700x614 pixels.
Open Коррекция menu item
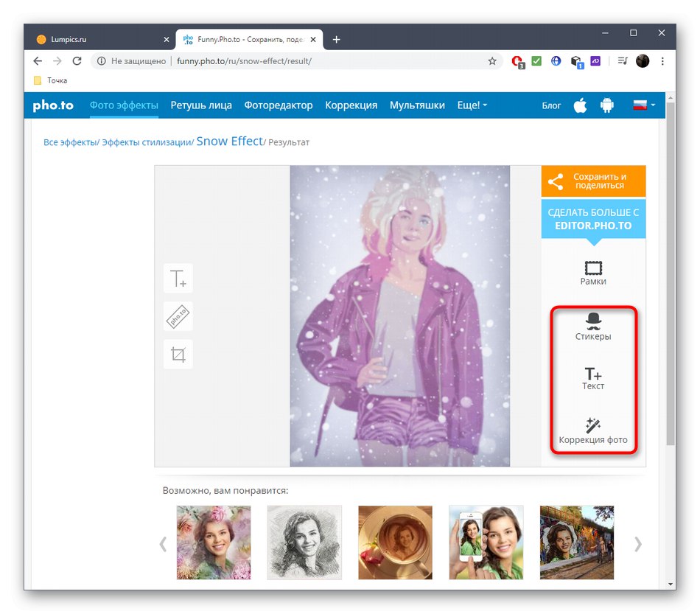point(351,105)
